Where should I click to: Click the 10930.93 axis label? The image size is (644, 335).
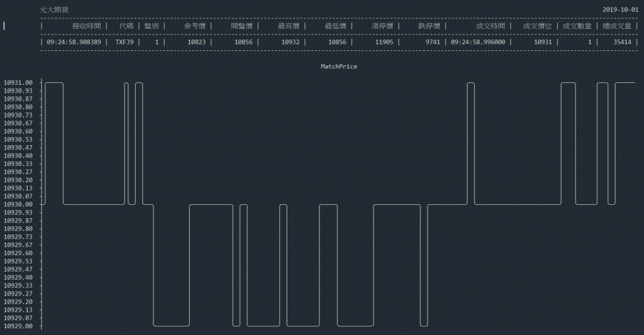tap(18, 91)
